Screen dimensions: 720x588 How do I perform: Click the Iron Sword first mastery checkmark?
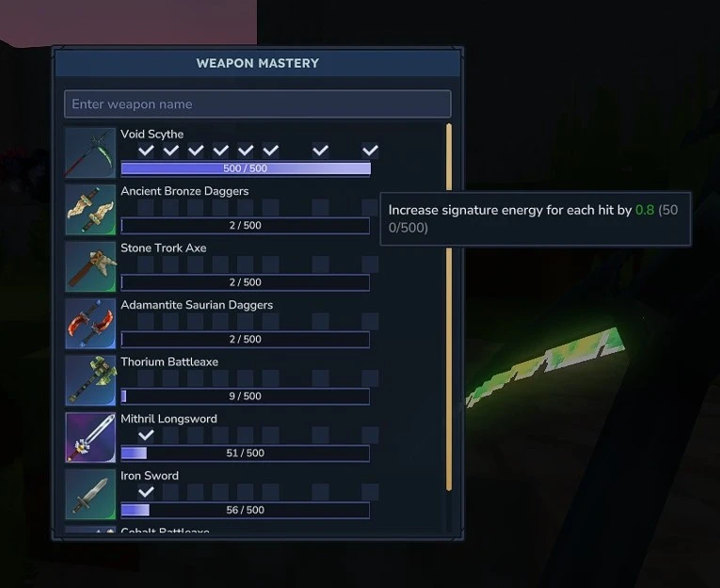click(146, 492)
